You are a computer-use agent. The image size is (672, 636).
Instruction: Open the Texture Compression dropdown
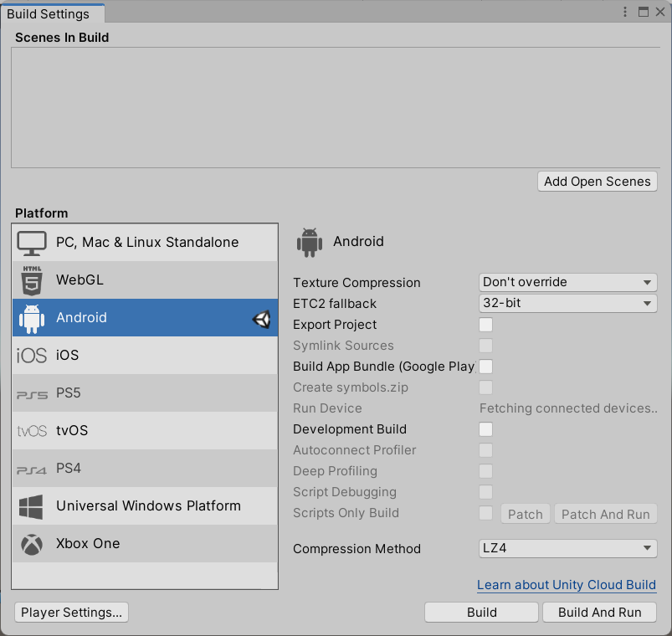568,282
